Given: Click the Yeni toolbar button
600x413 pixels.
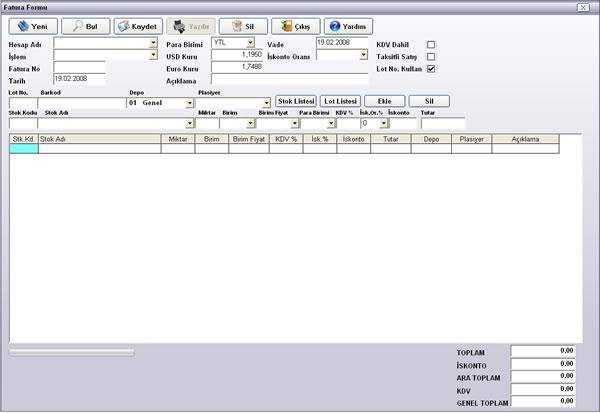Looking at the screenshot, I should pyautogui.click(x=33, y=26).
